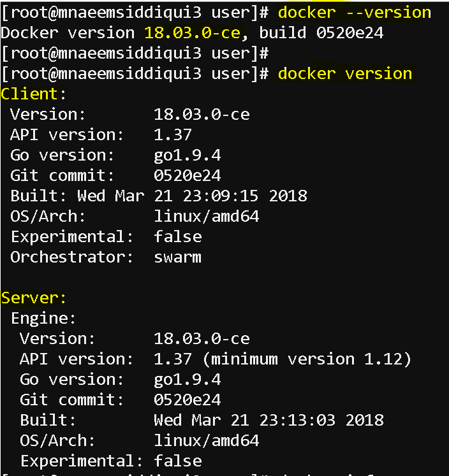The height and width of the screenshot is (476, 449).
Task: Click the Client Go version go1.9.4
Action: 187,155
